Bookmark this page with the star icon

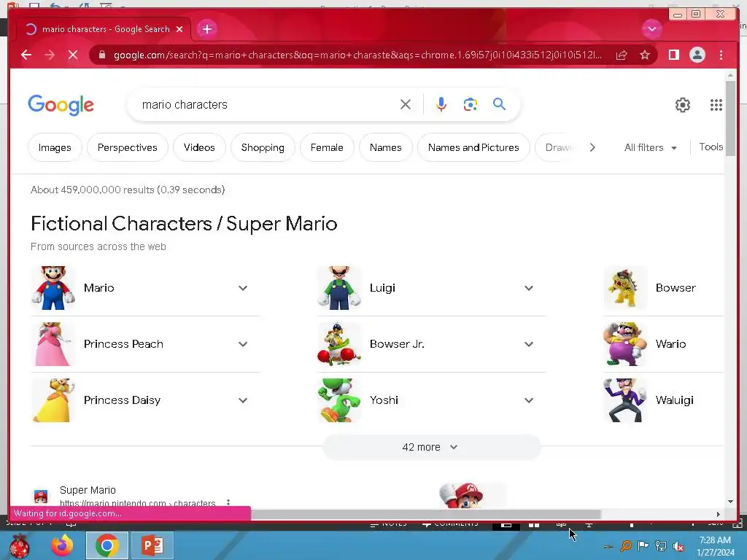coord(645,55)
